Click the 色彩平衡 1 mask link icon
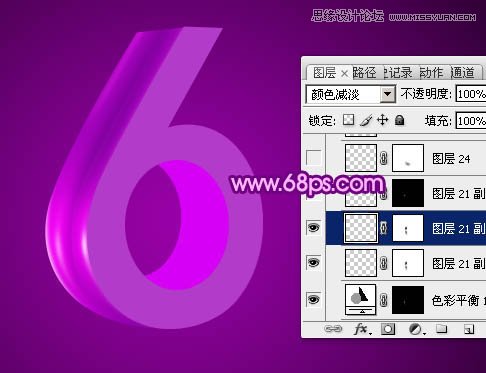The image size is (486, 373). [x=384, y=300]
